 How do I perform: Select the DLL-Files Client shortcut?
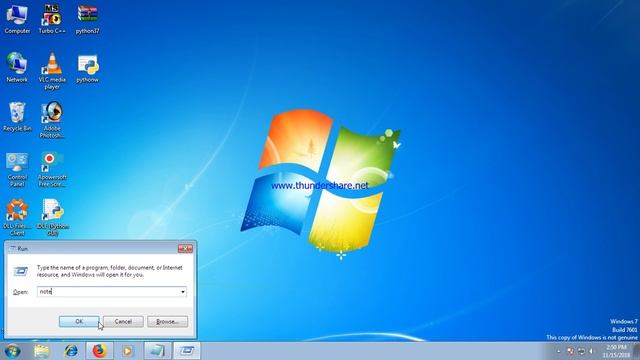(17, 218)
